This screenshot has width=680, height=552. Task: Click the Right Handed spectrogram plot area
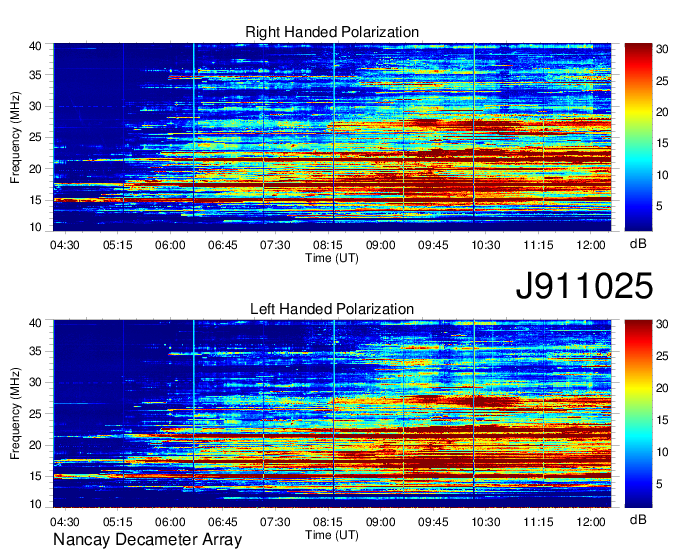pos(332,137)
